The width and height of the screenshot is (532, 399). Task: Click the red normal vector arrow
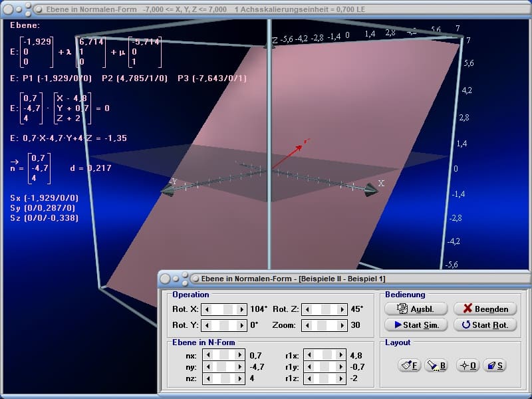pos(287,156)
